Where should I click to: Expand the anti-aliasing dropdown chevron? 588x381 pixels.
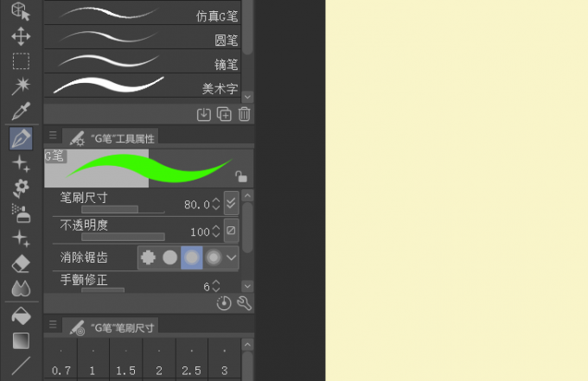(232, 257)
